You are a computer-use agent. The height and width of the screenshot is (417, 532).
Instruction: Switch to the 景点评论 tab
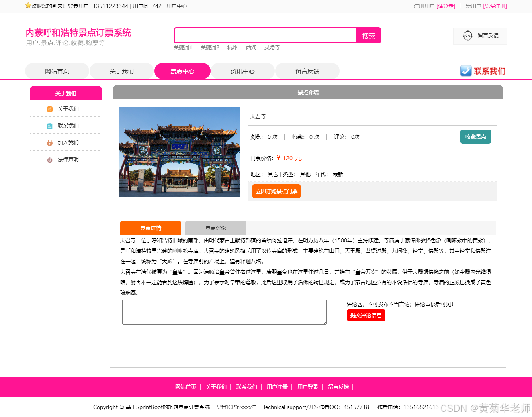click(216, 228)
